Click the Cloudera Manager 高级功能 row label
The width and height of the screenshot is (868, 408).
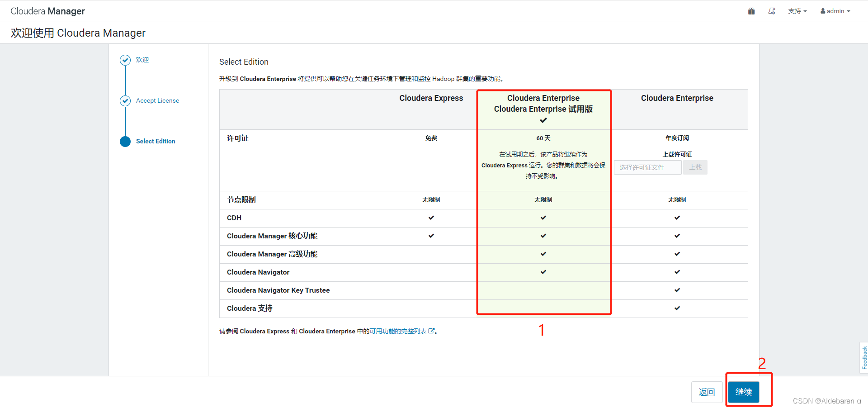coord(272,254)
